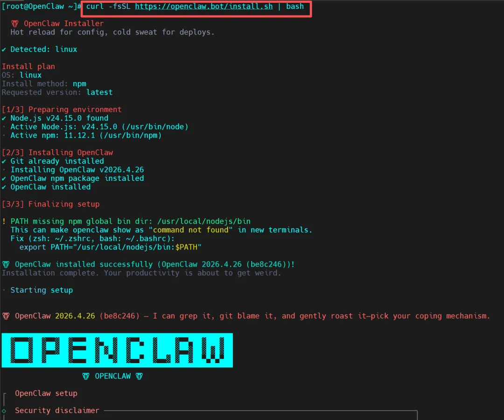504x420 pixels.
Task: Click the large OPENCLAW ASCII banner
Action: tap(117, 351)
